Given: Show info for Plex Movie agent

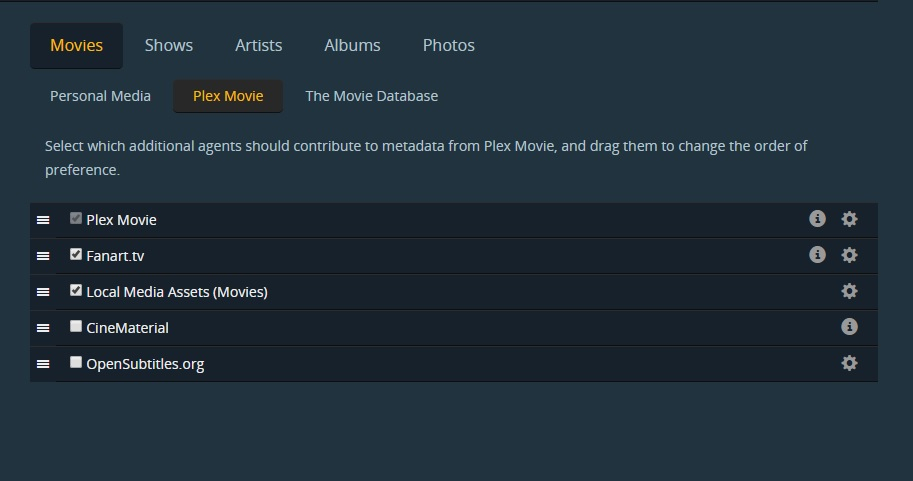Looking at the screenshot, I should point(817,219).
